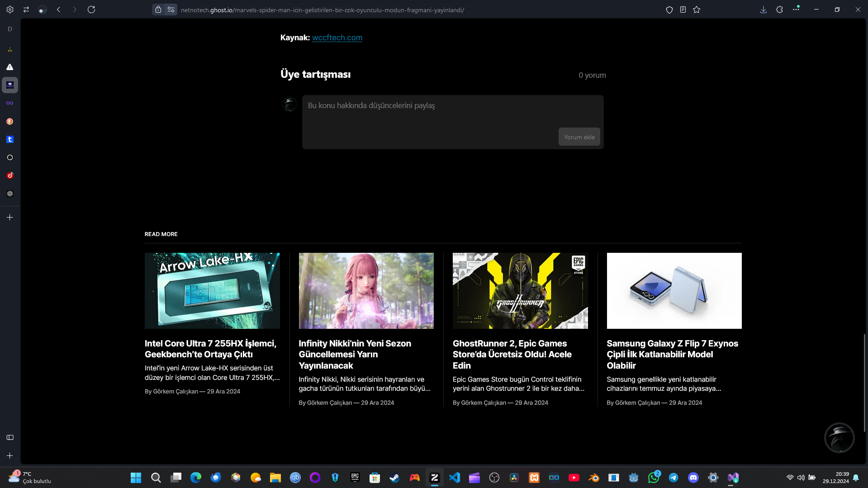Open Steam from the taskbar
Screen dimensions: 868x488
pos(395,478)
